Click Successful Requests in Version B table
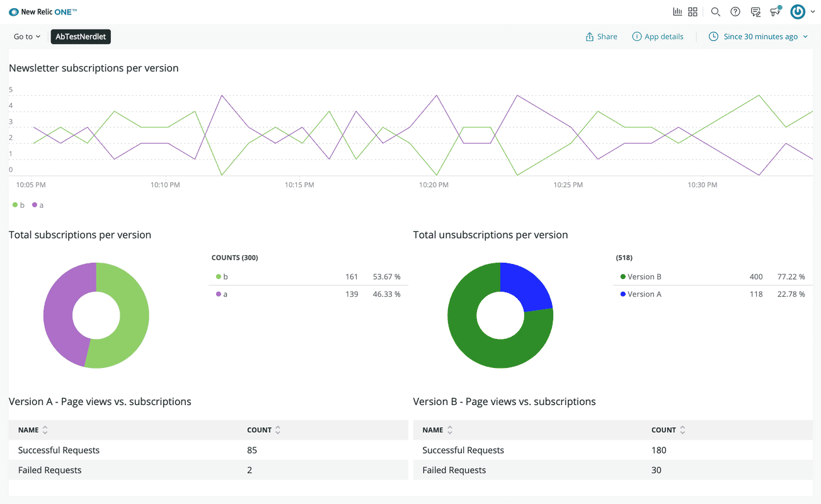Screen dimensions: 821x504 point(463,450)
